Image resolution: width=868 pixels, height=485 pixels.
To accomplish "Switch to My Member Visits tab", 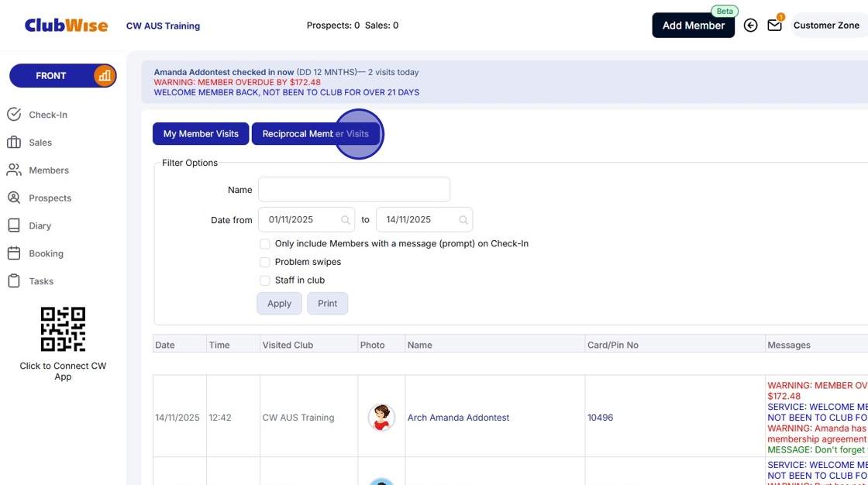I will (x=201, y=134).
